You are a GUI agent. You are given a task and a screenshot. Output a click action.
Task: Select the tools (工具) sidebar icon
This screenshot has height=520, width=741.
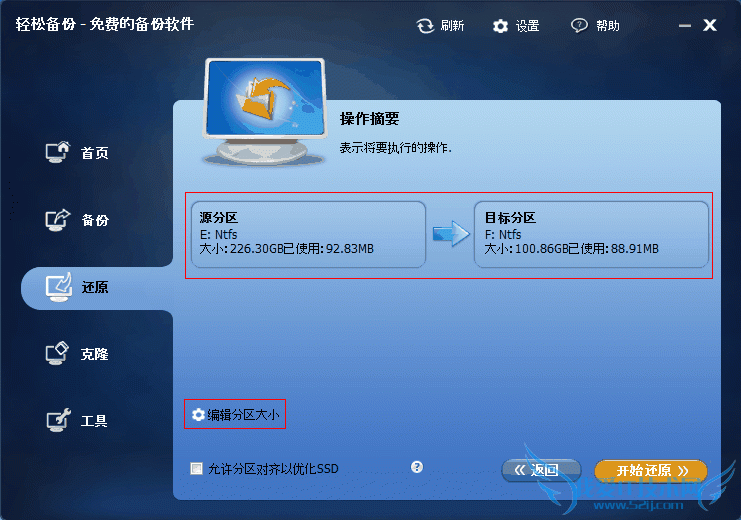point(58,420)
